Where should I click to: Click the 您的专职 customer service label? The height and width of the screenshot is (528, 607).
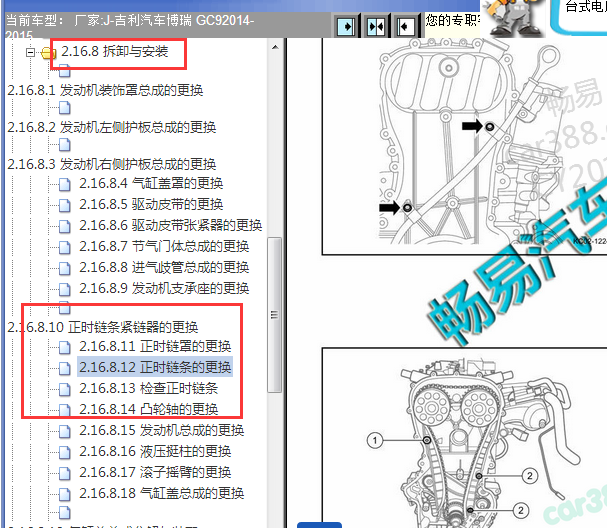[x=452, y=19]
